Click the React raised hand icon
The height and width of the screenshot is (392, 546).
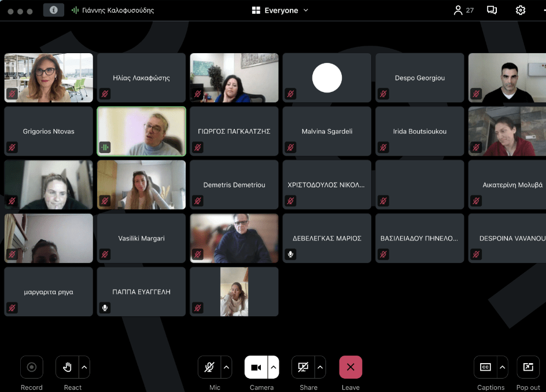coord(67,367)
